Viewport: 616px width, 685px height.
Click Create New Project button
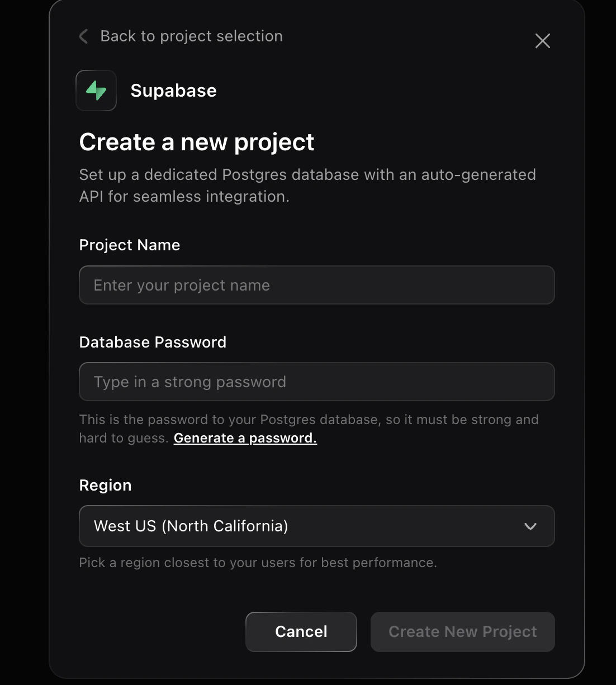462,631
